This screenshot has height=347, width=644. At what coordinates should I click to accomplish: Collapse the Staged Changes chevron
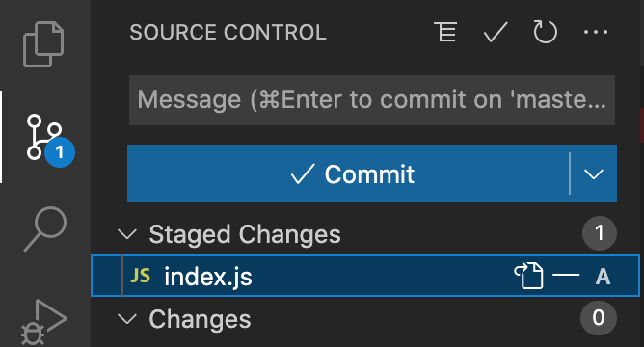[x=127, y=234]
